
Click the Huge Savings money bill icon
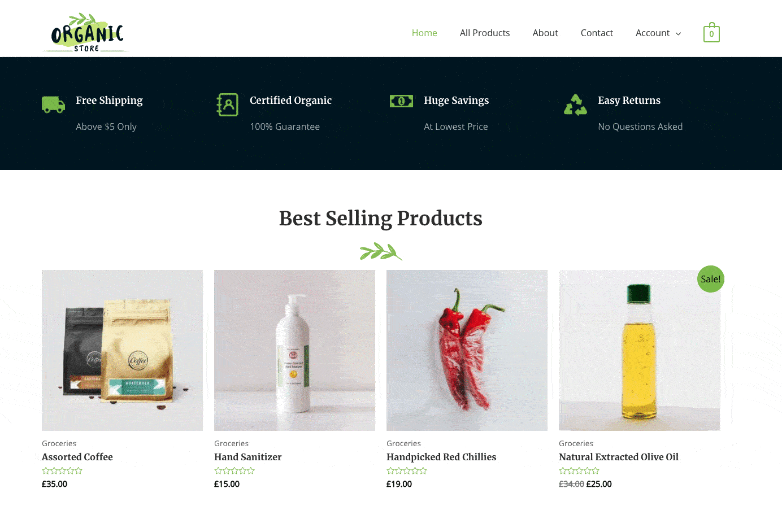click(401, 101)
